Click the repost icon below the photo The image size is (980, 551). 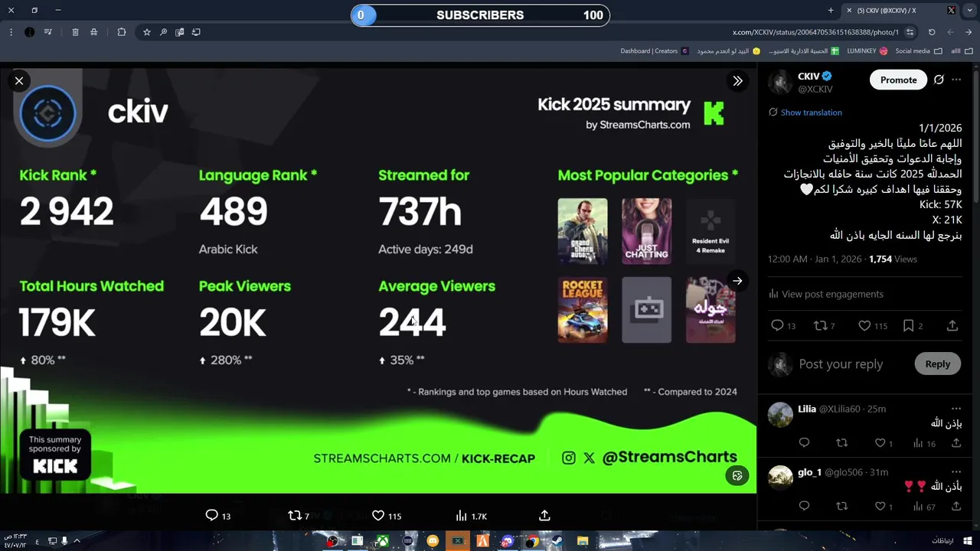coord(294,516)
